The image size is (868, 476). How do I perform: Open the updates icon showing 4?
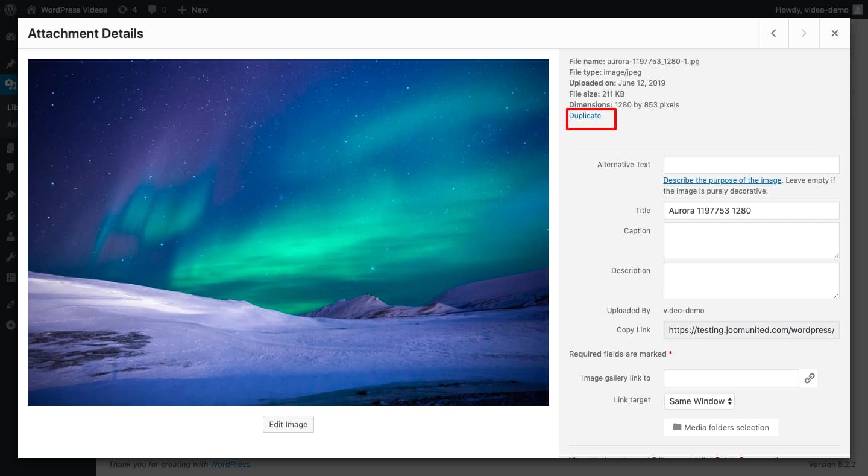coord(122,10)
